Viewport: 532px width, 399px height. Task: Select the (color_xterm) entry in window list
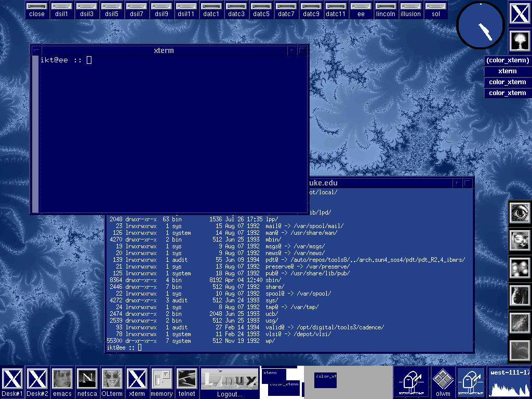pyautogui.click(x=507, y=61)
